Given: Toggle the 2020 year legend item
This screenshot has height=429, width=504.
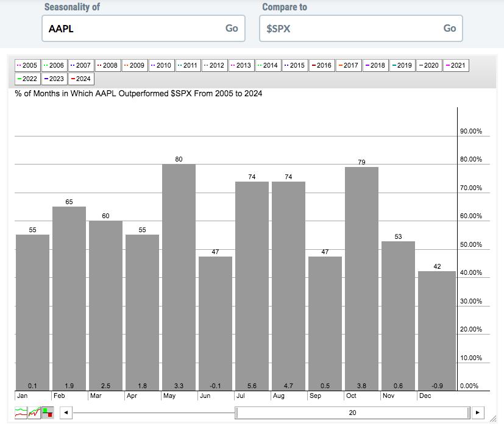Looking at the screenshot, I should pos(428,65).
